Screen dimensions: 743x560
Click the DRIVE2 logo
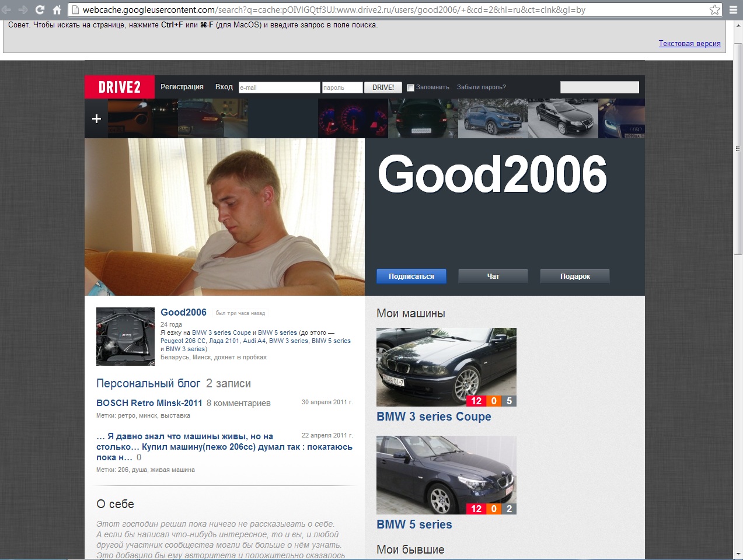coord(120,87)
